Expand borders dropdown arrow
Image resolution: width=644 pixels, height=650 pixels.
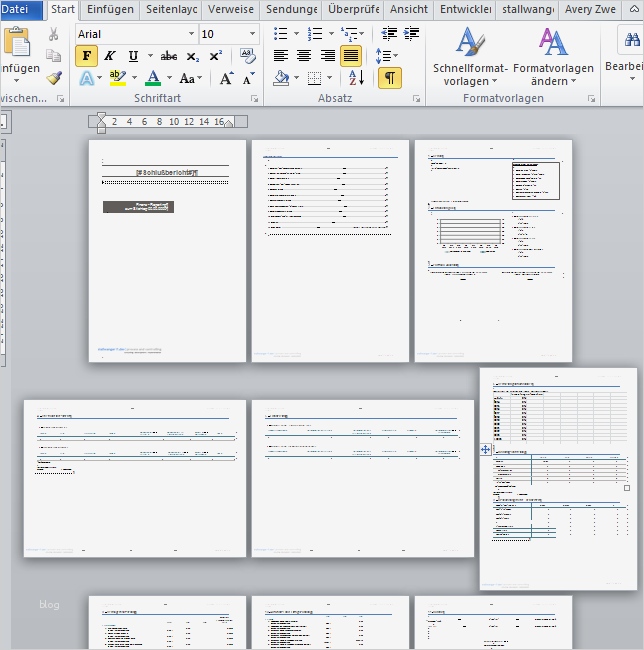tap(329, 78)
